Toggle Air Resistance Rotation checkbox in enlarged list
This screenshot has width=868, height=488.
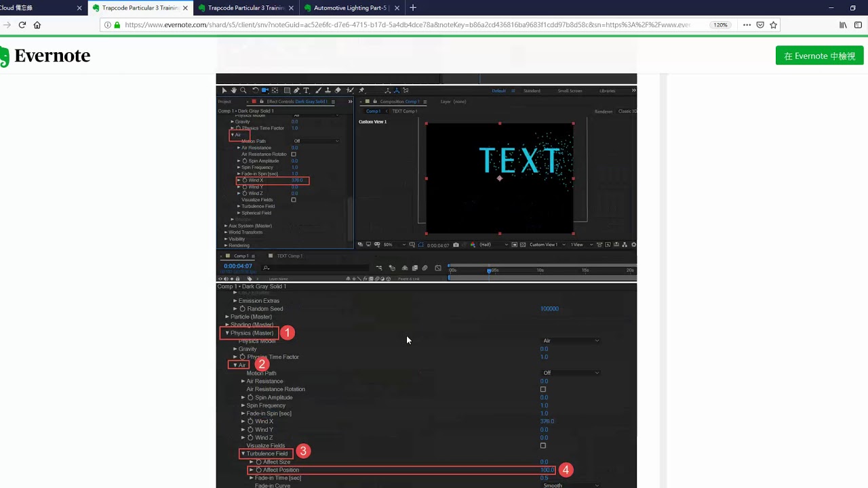click(x=542, y=390)
